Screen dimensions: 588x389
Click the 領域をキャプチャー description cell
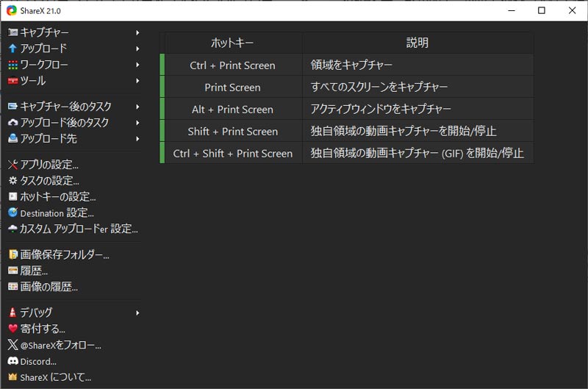pos(418,65)
